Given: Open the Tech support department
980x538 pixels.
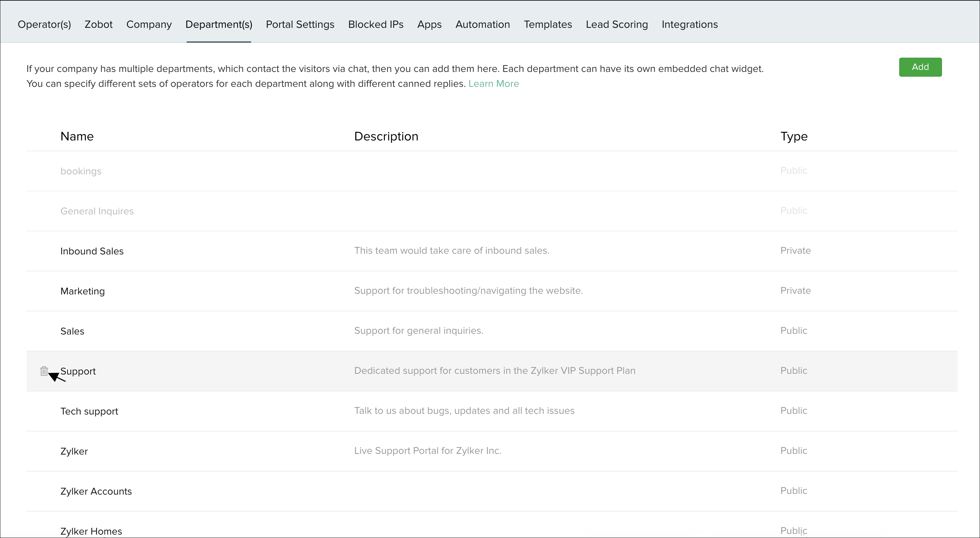Looking at the screenshot, I should coord(89,411).
